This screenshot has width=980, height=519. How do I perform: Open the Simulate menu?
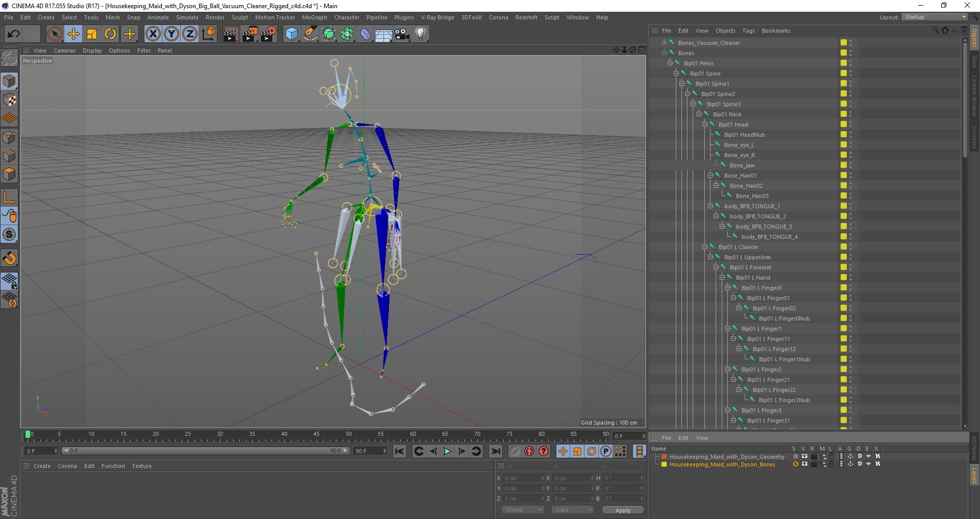click(x=187, y=17)
